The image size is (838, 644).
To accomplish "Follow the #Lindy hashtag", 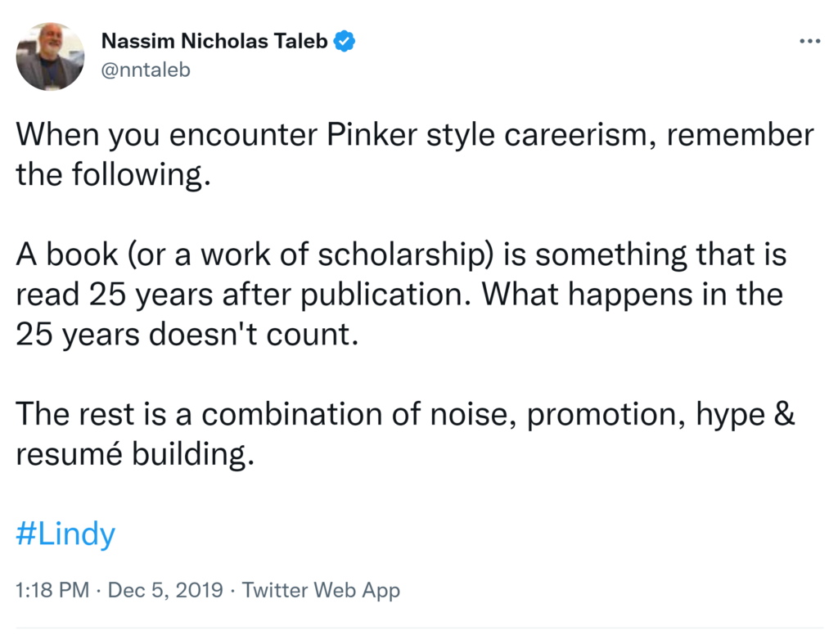I will [65, 534].
